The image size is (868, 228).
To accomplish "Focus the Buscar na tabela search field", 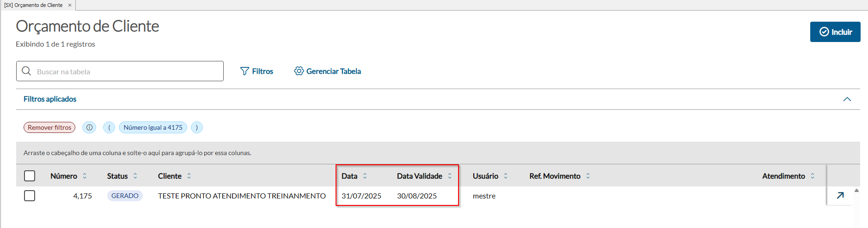I will pyautogui.click(x=125, y=72).
